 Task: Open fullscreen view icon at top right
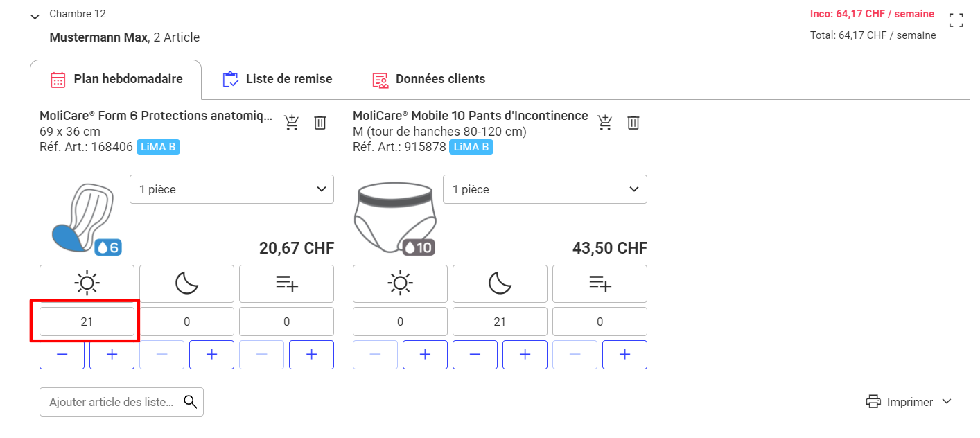pos(956,20)
